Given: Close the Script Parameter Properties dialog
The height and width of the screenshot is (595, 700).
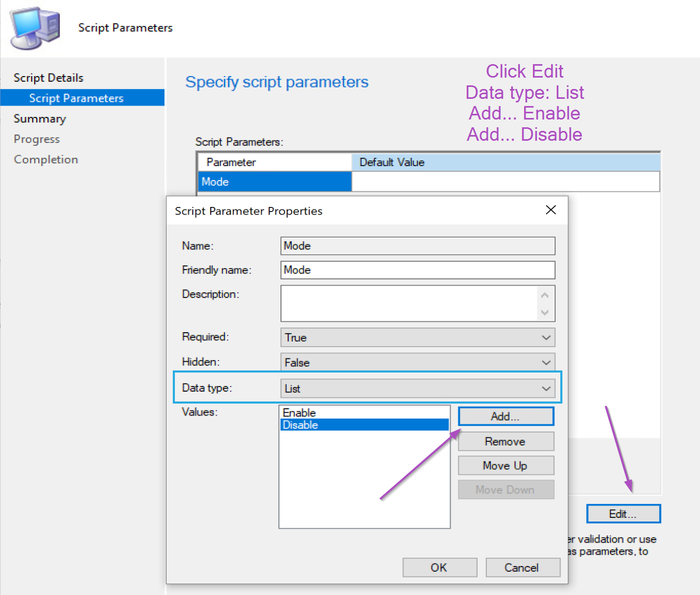Looking at the screenshot, I should tap(550, 210).
